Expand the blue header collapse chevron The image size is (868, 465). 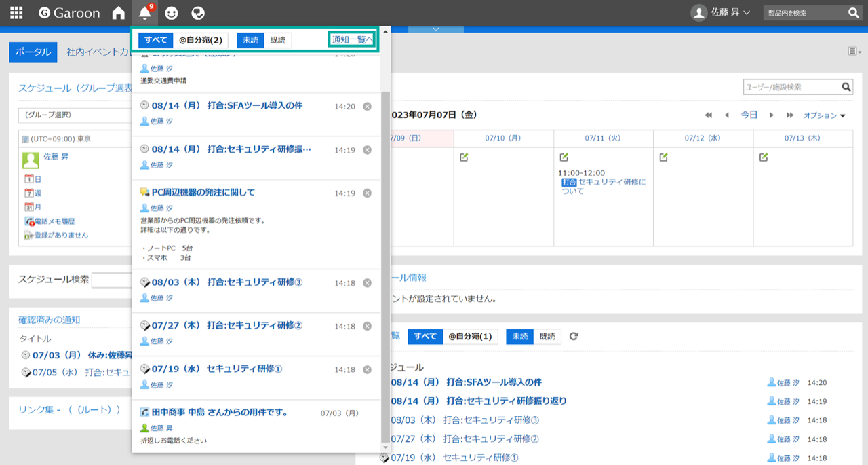435,29
